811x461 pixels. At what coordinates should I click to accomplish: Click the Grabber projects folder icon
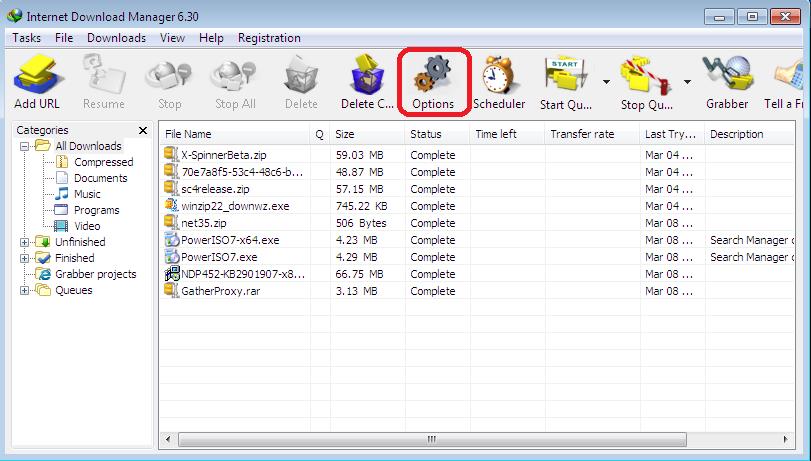click(43, 274)
